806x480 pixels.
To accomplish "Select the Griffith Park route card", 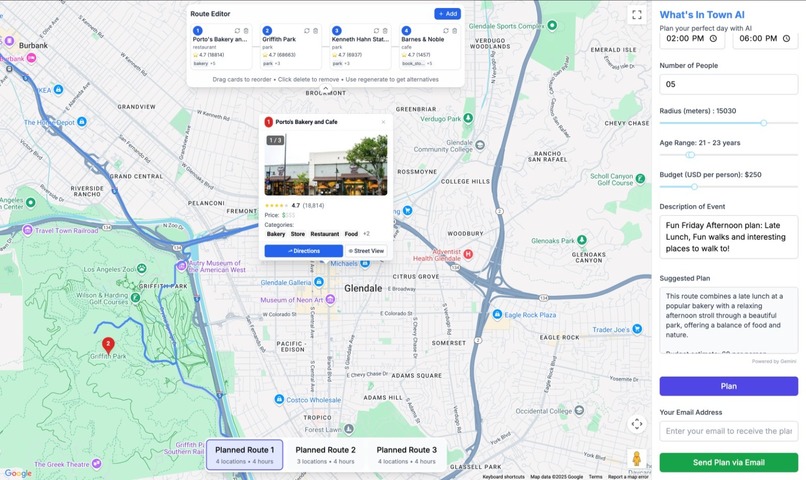I will [290, 49].
